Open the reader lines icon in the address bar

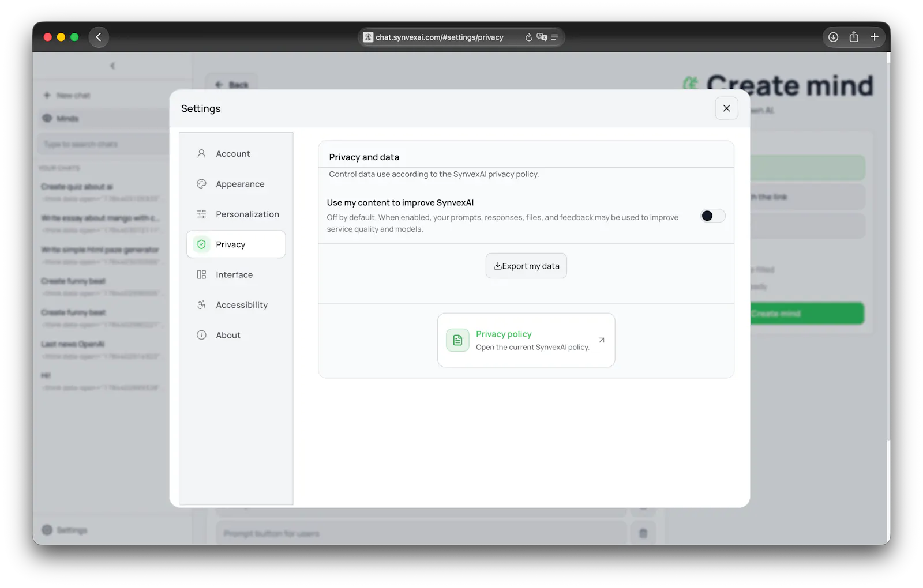(x=554, y=37)
